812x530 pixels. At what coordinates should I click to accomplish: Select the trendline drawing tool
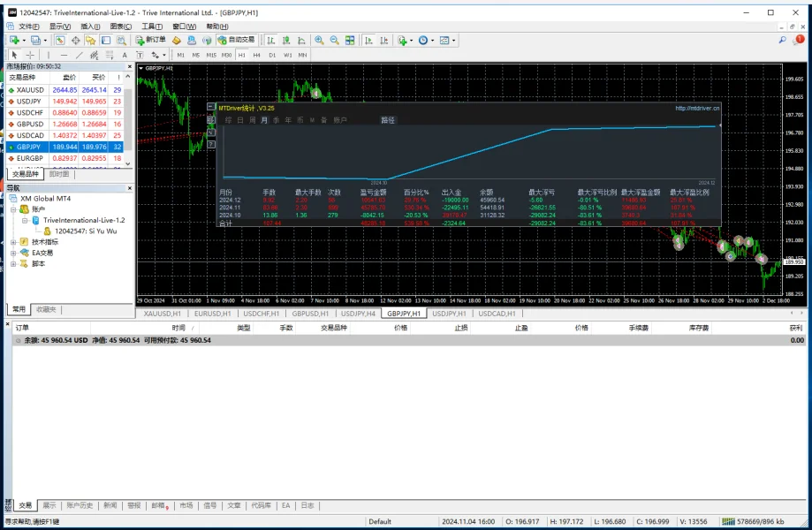tap(80, 55)
